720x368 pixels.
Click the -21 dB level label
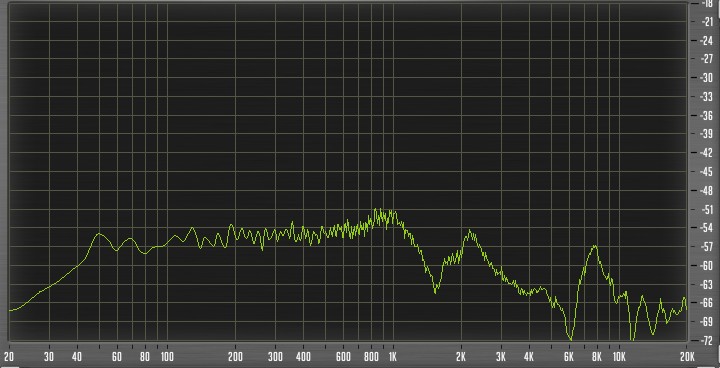coord(707,22)
